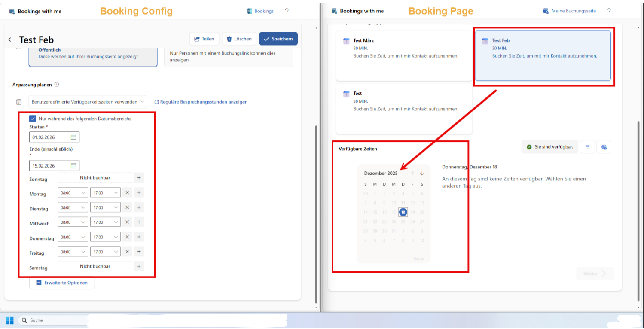Image resolution: width=644 pixels, height=329 pixels.
Task: Remove the Dienstag time slot
Action: click(127, 207)
